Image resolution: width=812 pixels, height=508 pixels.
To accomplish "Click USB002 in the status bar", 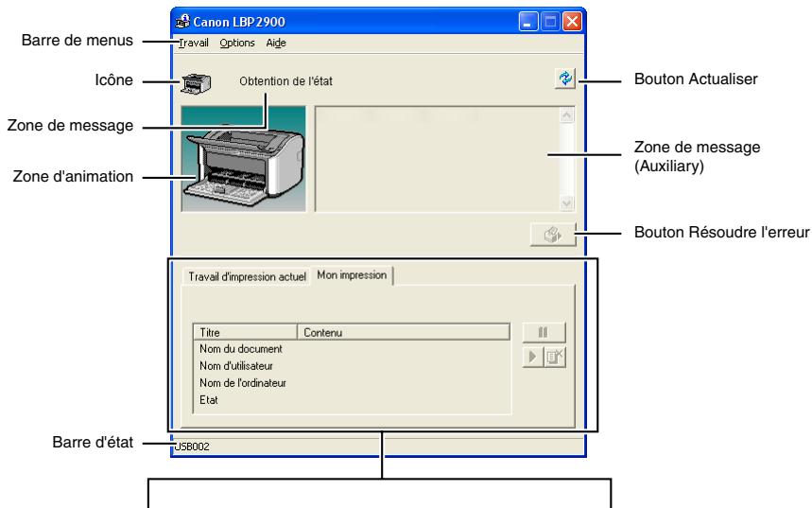I will click(192, 447).
